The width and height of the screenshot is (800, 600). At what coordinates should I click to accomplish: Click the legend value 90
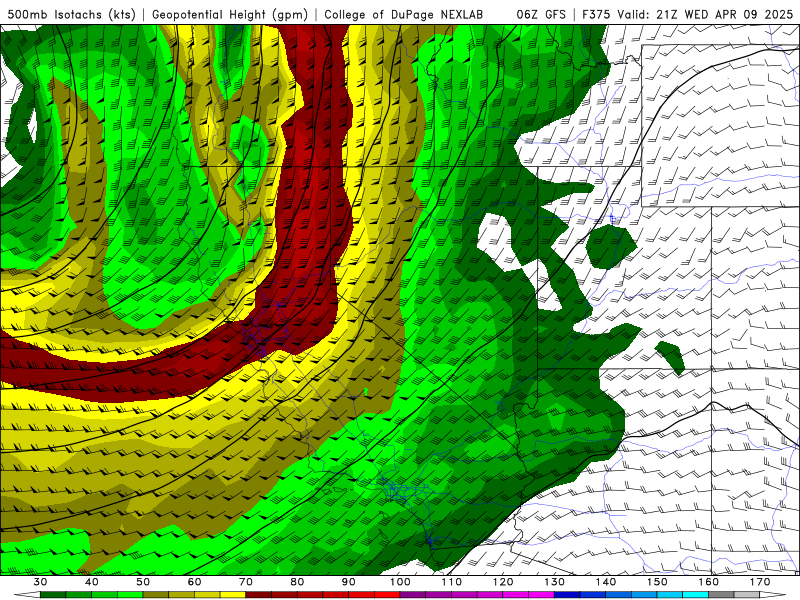(349, 582)
